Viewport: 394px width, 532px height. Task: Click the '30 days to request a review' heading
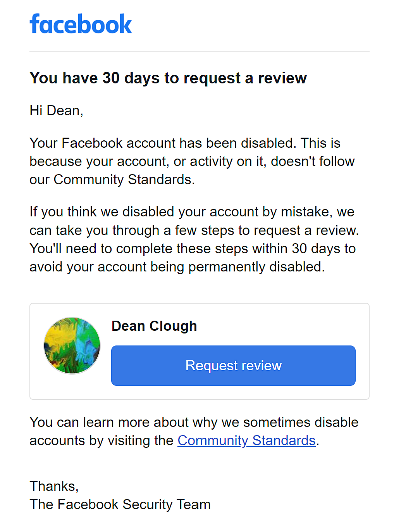[168, 78]
